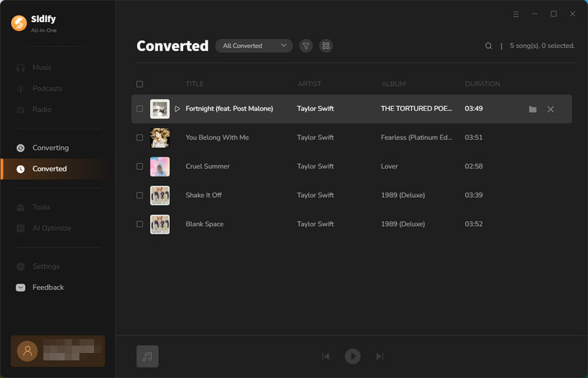Select the Blank Space title

pos(204,224)
